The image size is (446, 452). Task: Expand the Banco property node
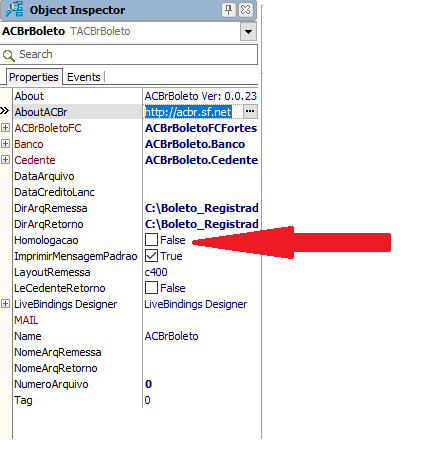(x=5, y=144)
